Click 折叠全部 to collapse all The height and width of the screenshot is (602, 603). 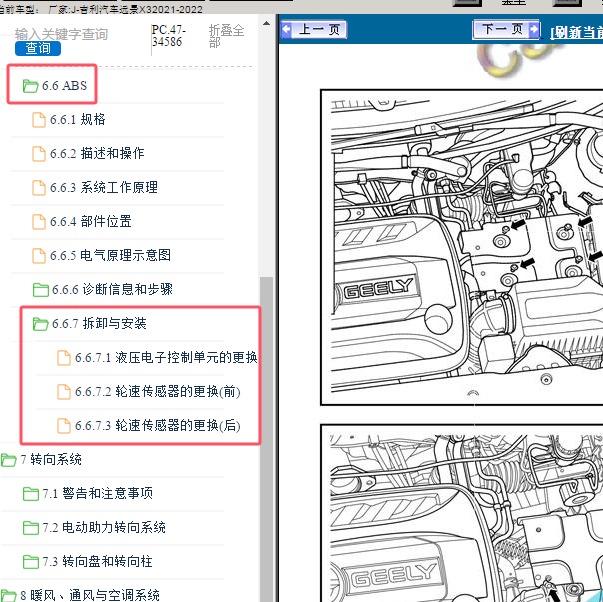click(226, 36)
